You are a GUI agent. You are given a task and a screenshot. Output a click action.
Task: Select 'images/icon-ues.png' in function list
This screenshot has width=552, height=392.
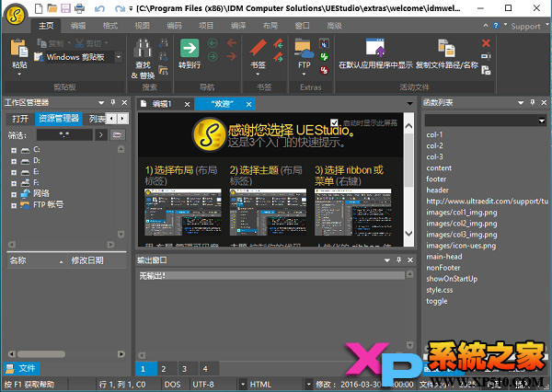coord(461,246)
